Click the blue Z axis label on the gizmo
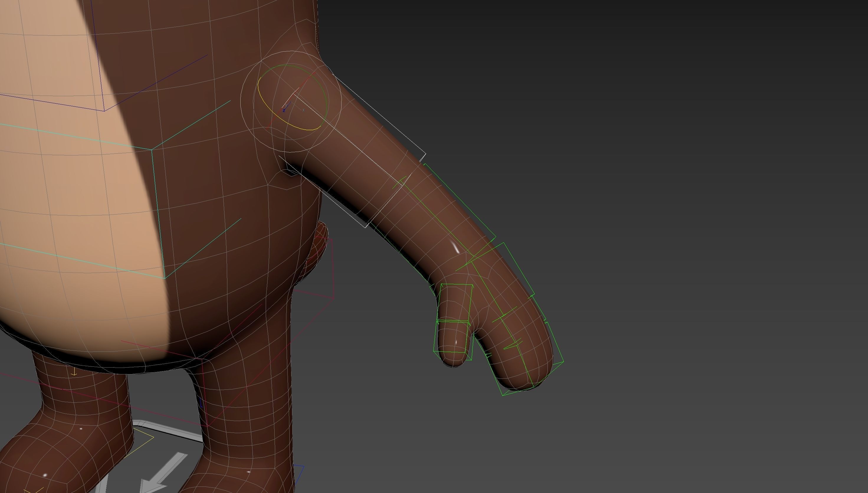868x493 pixels. tap(284, 111)
